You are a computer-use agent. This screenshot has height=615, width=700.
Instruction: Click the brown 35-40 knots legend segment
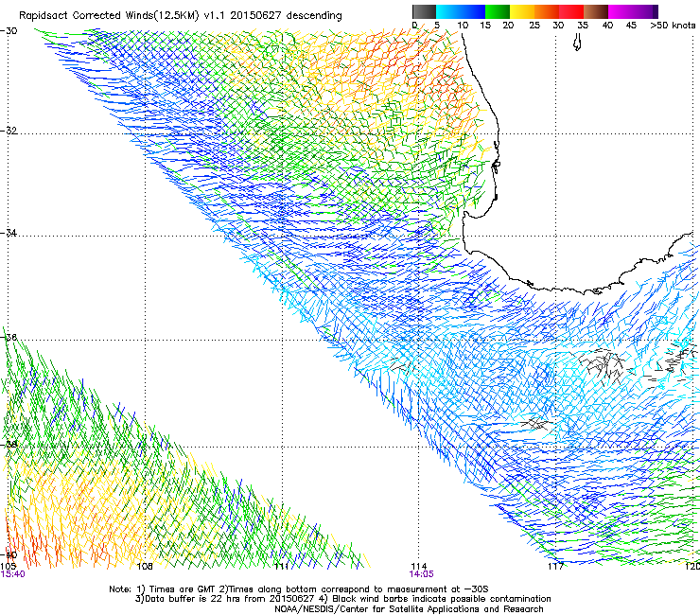click(596, 11)
